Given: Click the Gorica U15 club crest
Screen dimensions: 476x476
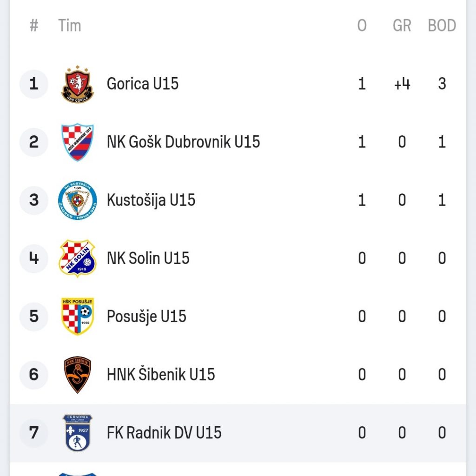Looking at the screenshot, I should coord(78,84).
